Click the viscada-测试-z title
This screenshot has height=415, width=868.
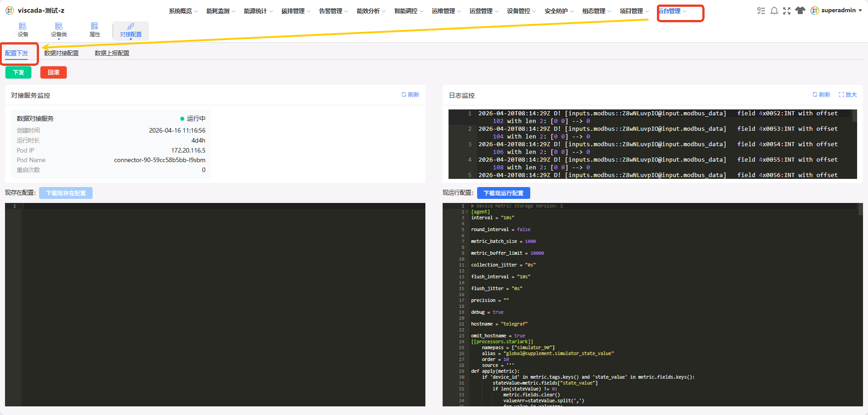(x=41, y=10)
